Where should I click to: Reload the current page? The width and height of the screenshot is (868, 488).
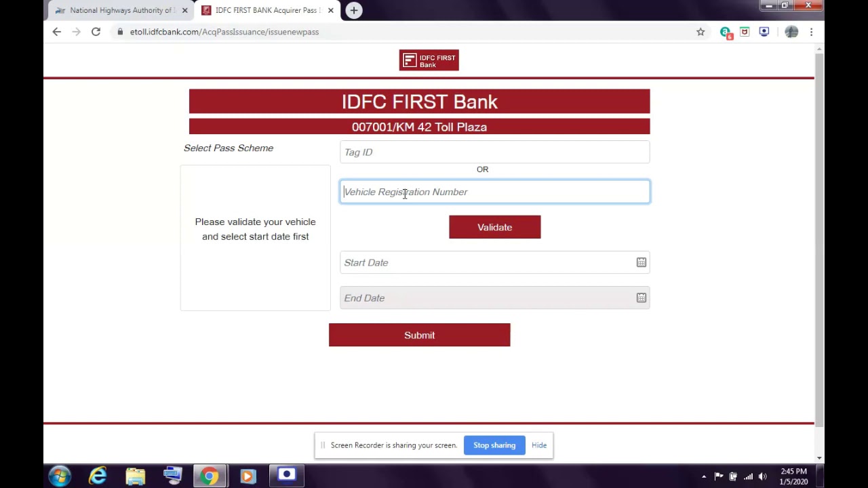tap(96, 32)
